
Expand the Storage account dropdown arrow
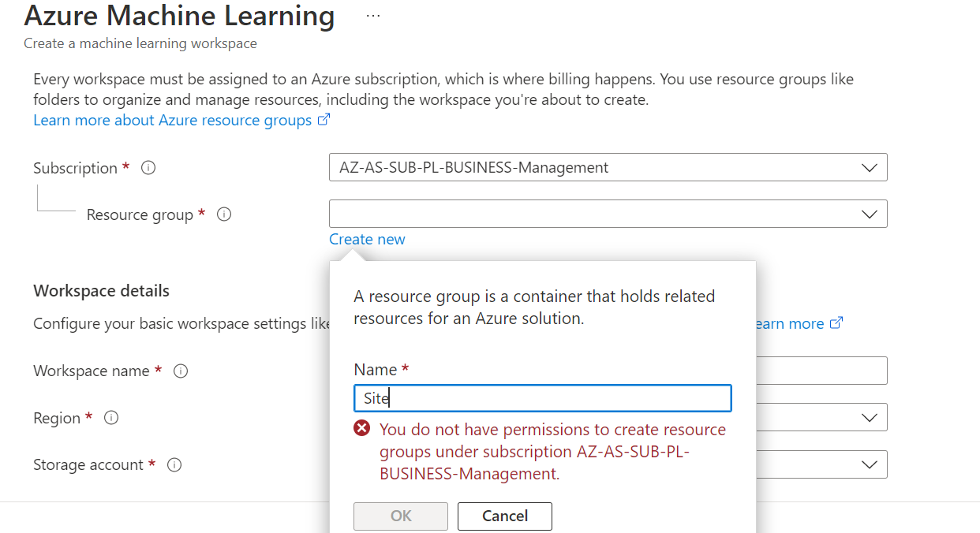[x=869, y=465]
